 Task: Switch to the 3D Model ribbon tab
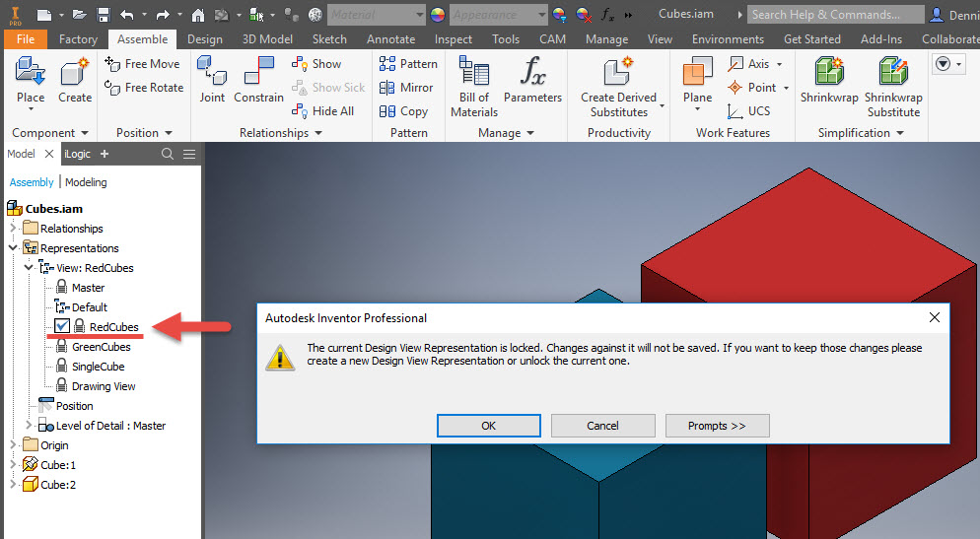click(267, 39)
